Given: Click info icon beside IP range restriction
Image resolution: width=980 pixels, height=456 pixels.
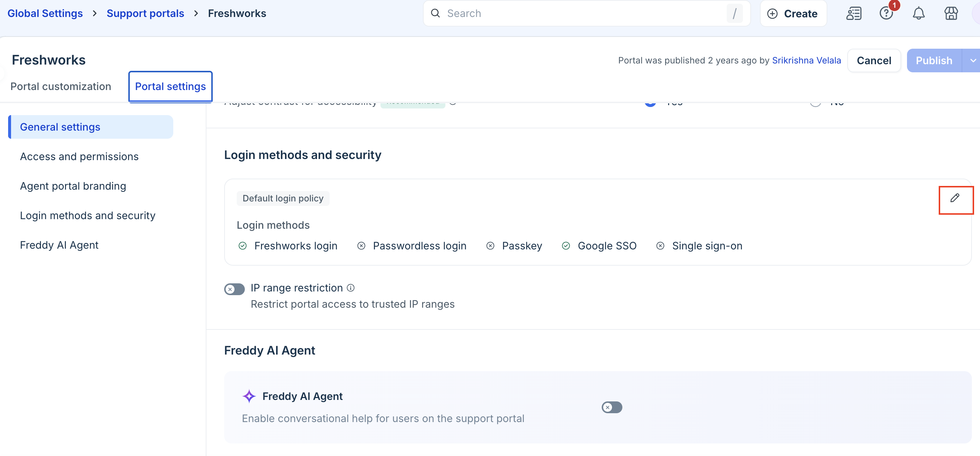Looking at the screenshot, I should pos(351,288).
